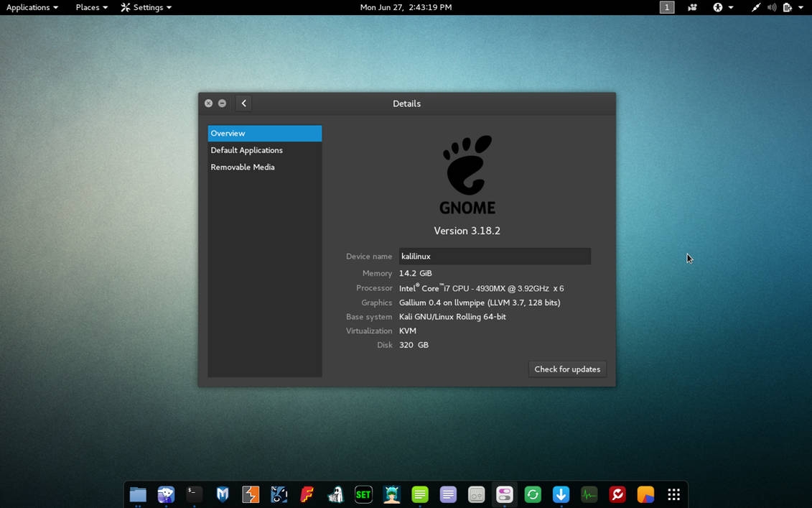The height and width of the screenshot is (508, 812).
Task: Open the Settings dropdown in top bar
Action: (x=146, y=7)
